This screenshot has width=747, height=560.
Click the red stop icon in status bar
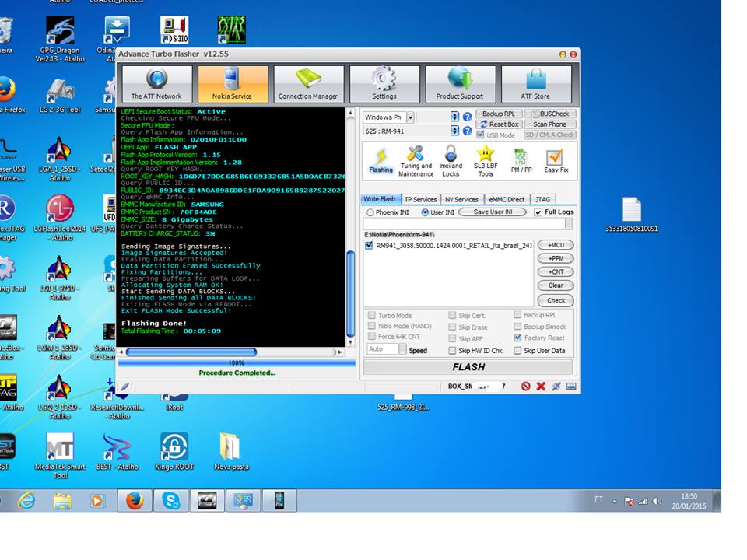525,387
